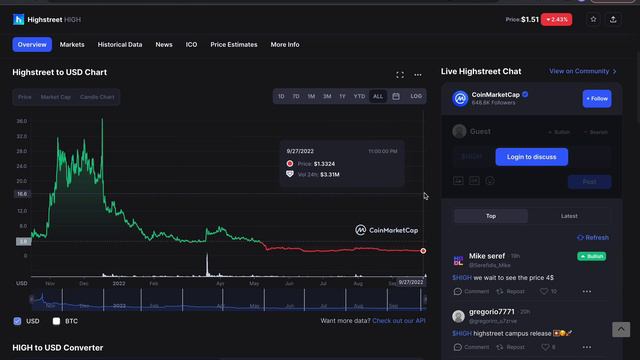Add Highstreet to watchlist with star icon
The width and height of the screenshot is (640, 360).
click(x=593, y=19)
